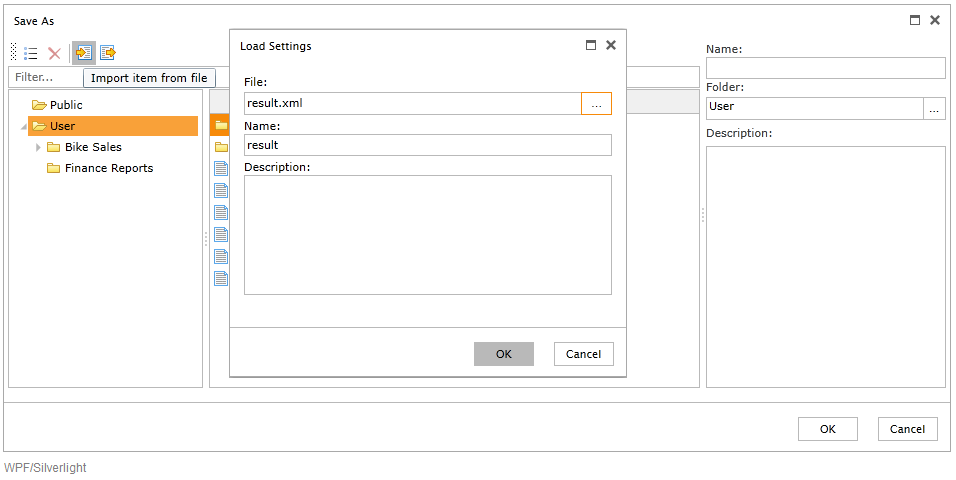Screen dimensions: 956x480
Task: Click OK in the Save As window
Action: 827,429
